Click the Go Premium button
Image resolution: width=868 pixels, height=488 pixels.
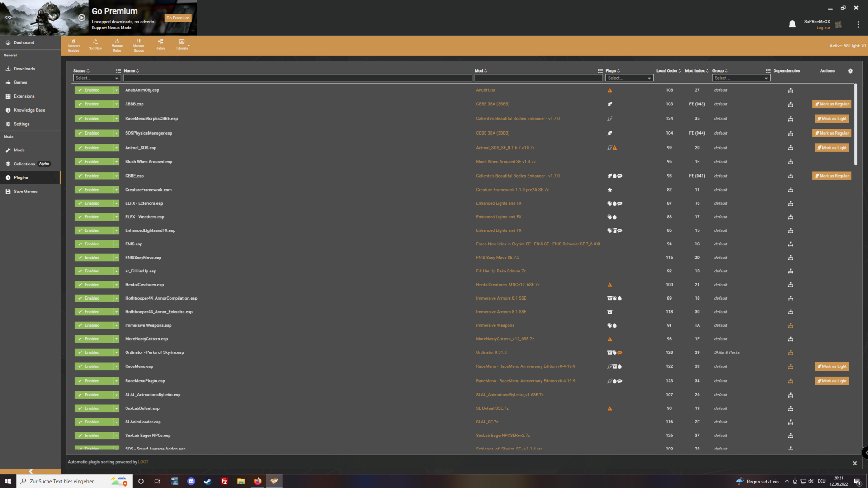[x=178, y=18]
